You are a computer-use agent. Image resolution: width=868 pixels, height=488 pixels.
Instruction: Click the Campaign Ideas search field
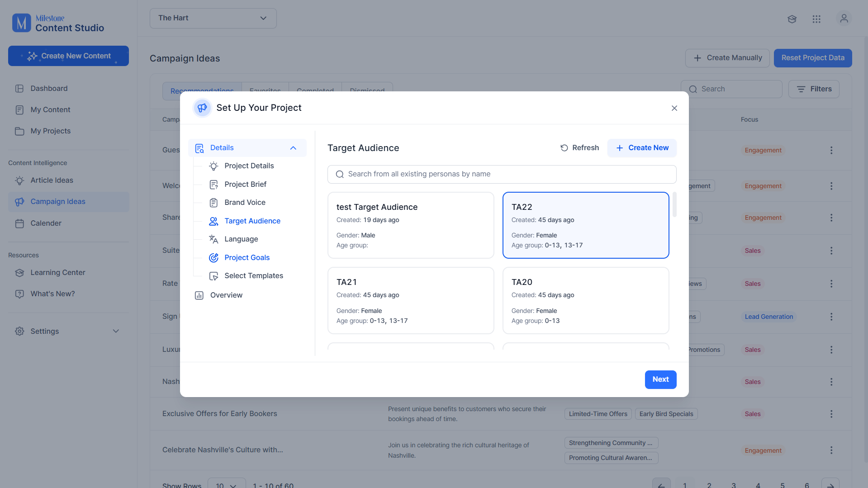tap(731, 89)
